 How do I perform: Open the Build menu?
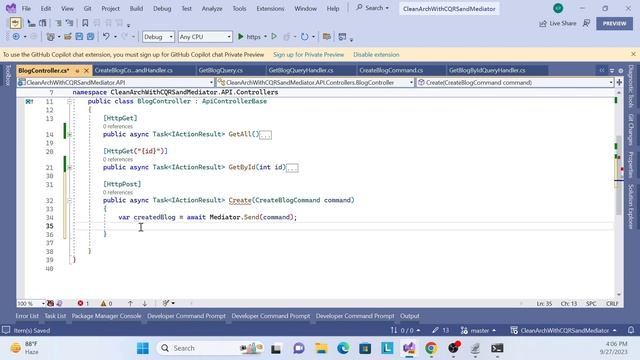click(136, 9)
